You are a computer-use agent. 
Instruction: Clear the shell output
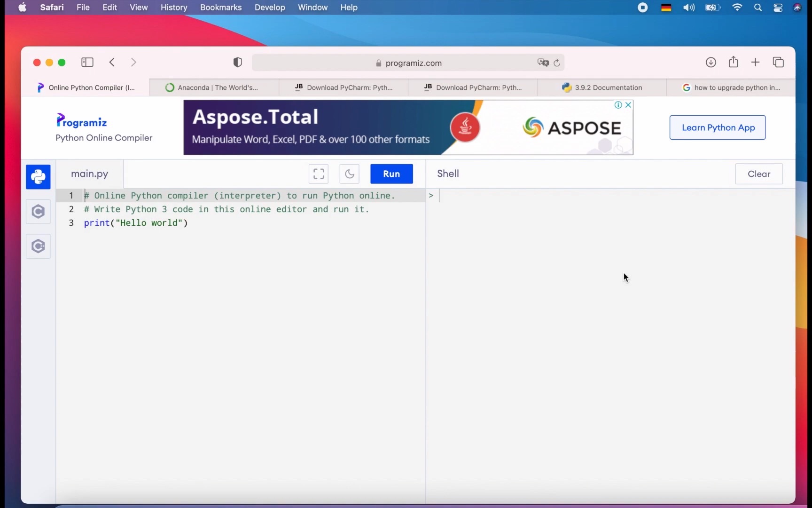pos(759,174)
